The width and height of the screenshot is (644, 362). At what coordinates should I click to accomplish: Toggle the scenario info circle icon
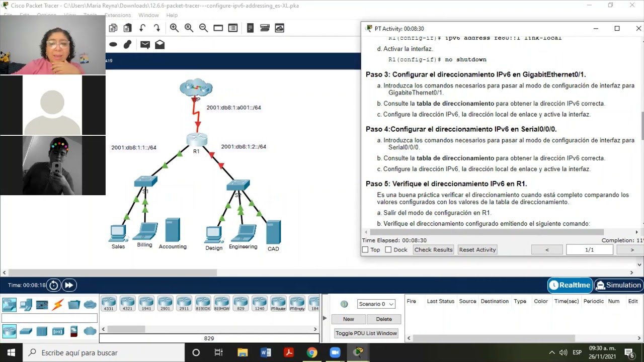pos(344,304)
